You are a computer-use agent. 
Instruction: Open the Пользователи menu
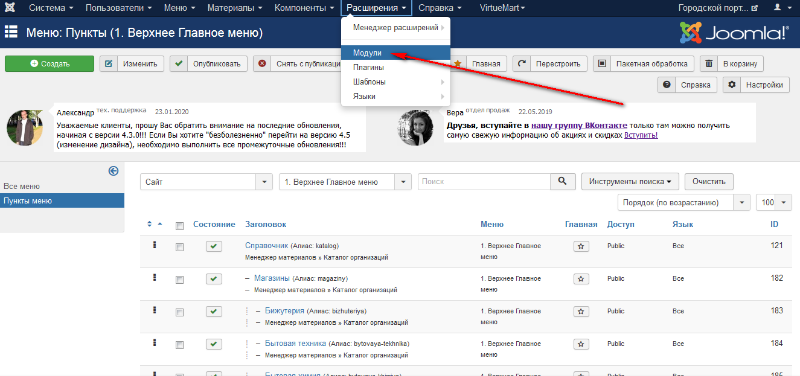[119, 8]
